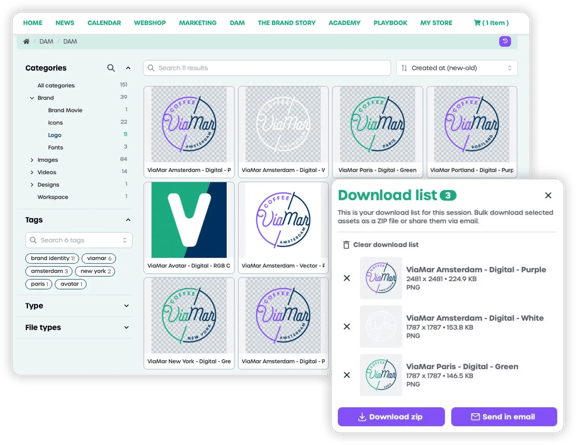The width and height of the screenshot is (576, 445).
Task: Select the amsterdam tag
Action: click(49, 271)
